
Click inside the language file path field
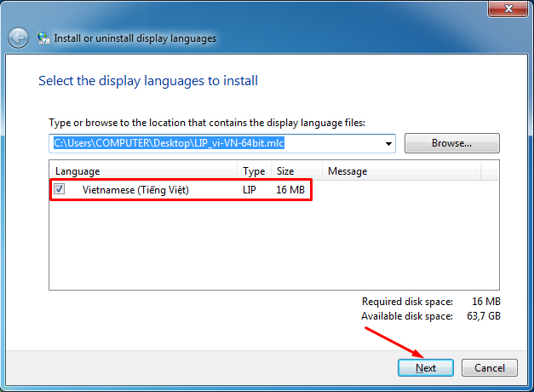[x=213, y=143]
